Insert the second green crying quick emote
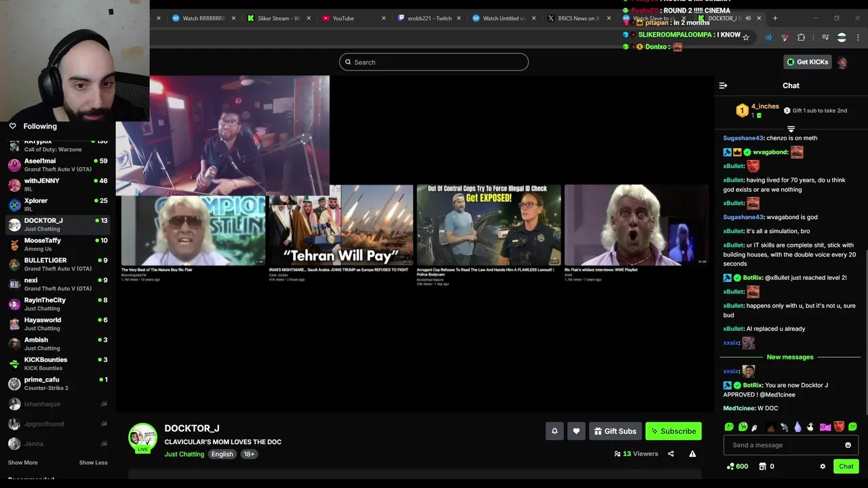This screenshot has width=868, height=488. tap(743, 427)
